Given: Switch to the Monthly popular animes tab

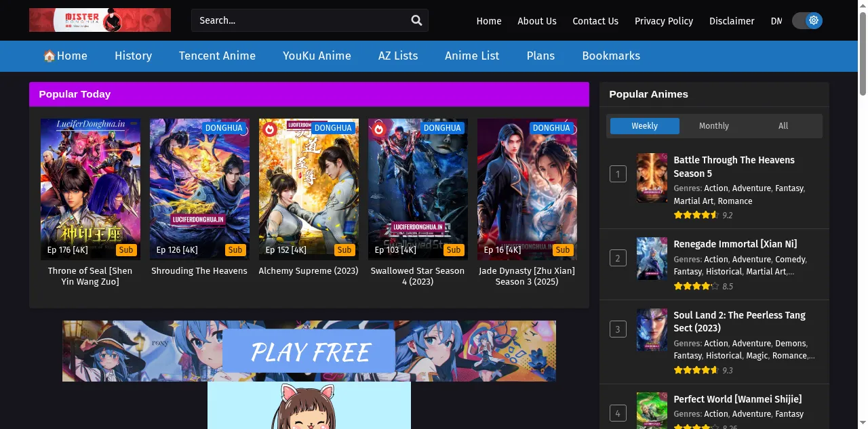Looking at the screenshot, I should pyautogui.click(x=713, y=125).
